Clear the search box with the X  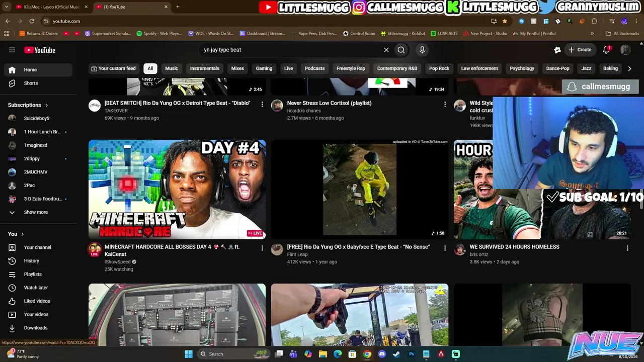click(386, 50)
